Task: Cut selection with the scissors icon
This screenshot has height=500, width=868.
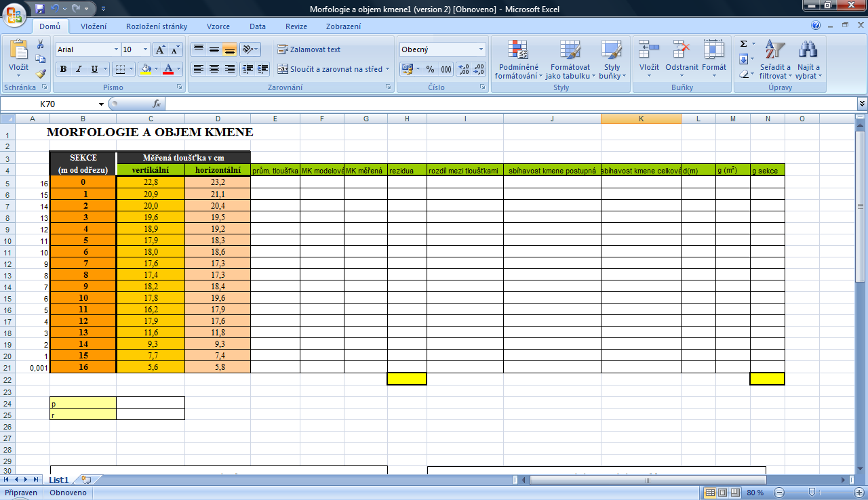Action: tap(41, 44)
